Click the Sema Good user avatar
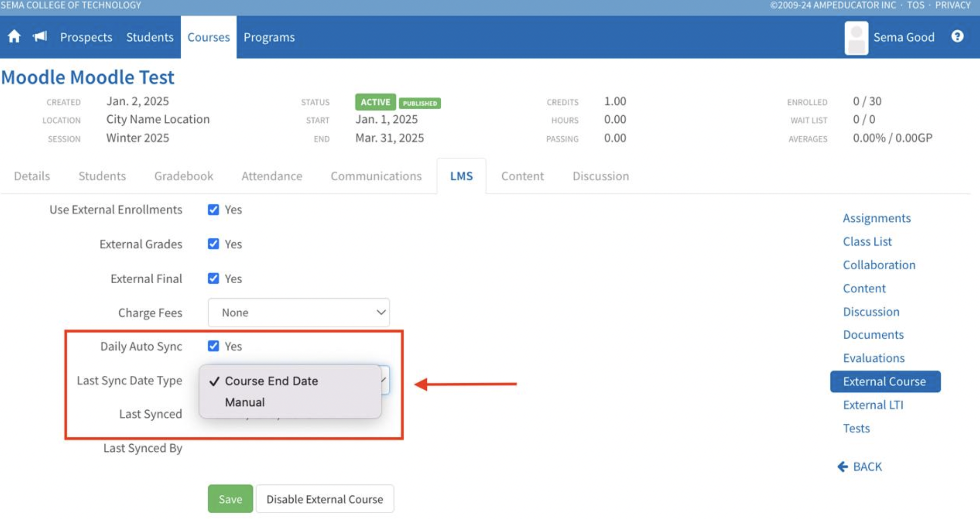 pyautogui.click(x=856, y=37)
